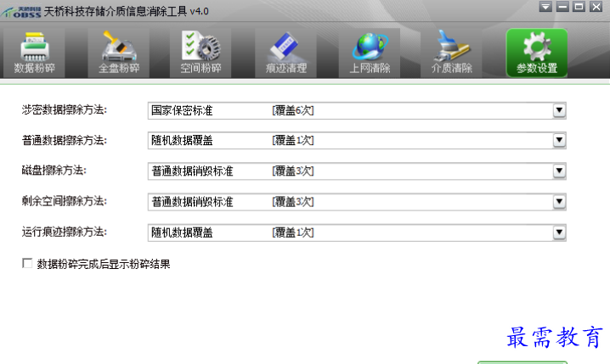Expand the 磁盘擦除方法 dropdown arrow
Viewport: 610px width, 364px height.
tap(559, 171)
